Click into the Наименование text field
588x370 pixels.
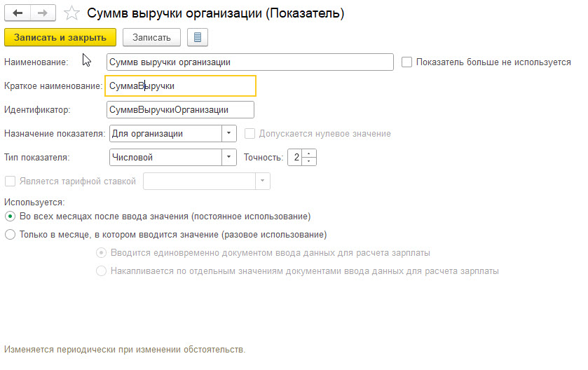[x=249, y=62]
